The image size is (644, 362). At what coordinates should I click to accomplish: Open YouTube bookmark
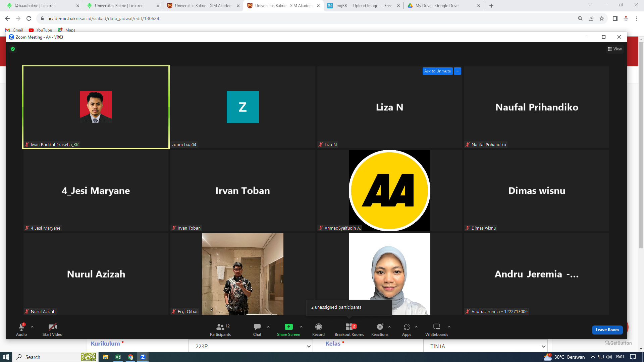(40, 30)
